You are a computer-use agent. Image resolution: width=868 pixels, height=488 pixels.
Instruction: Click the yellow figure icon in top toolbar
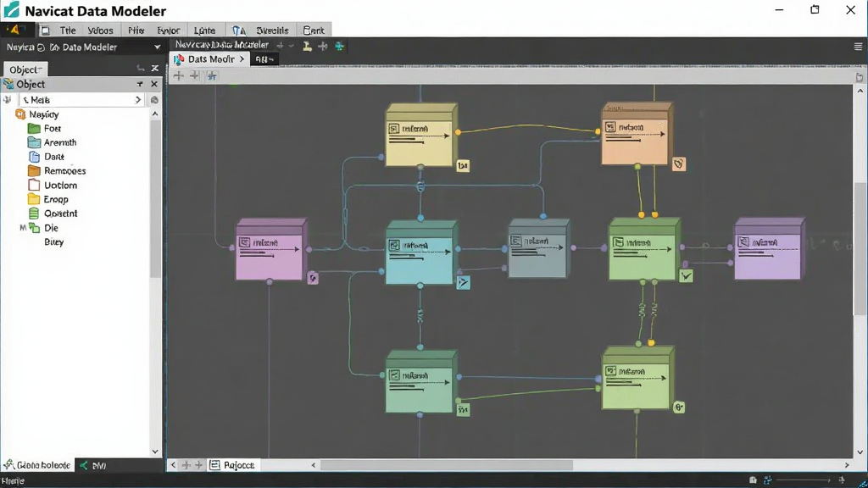tap(307, 46)
